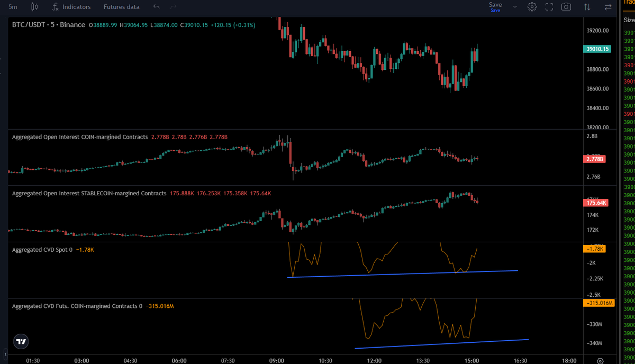
Task: Click the 39200.00 price axis label
Action: coord(598,31)
